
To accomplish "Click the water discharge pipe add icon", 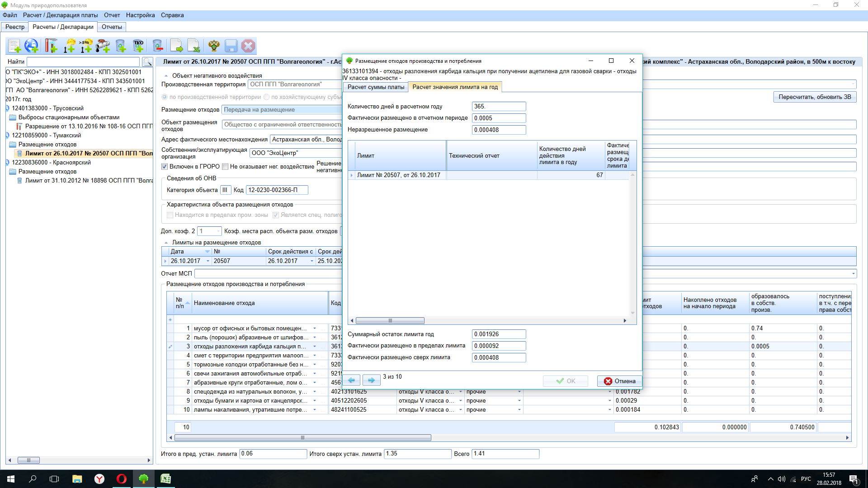I will click(103, 46).
